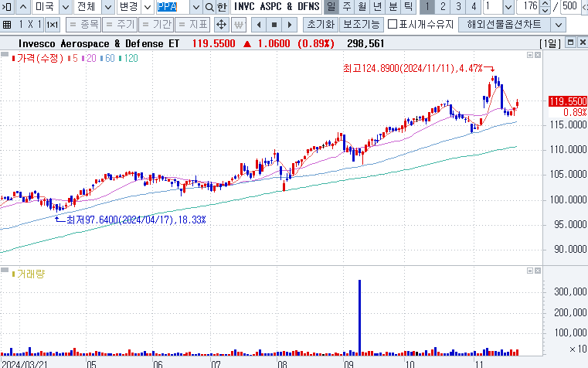Viewport: 588px width, 368px height.
Task: Close the price panel small X icon
Action: coord(538,55)
